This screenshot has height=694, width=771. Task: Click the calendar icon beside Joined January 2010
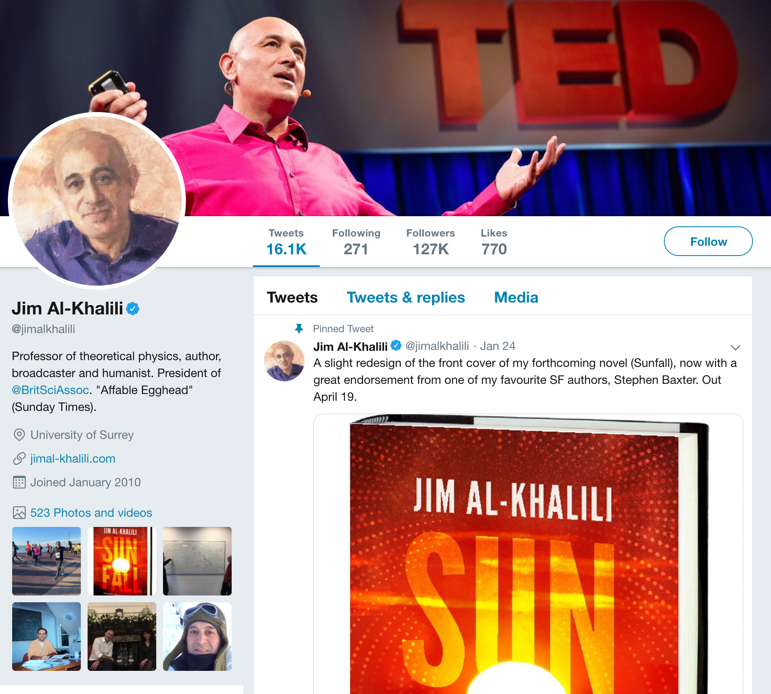click(x=19, y=482)
